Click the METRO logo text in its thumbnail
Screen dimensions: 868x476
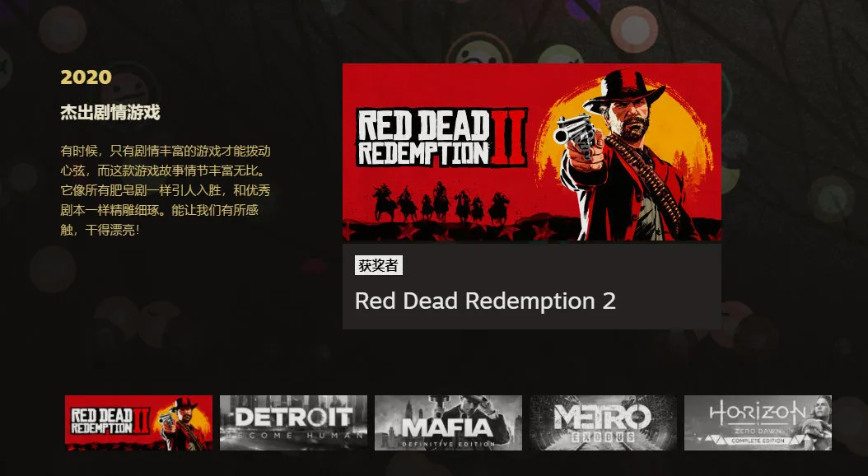click(x=603, y=417)
